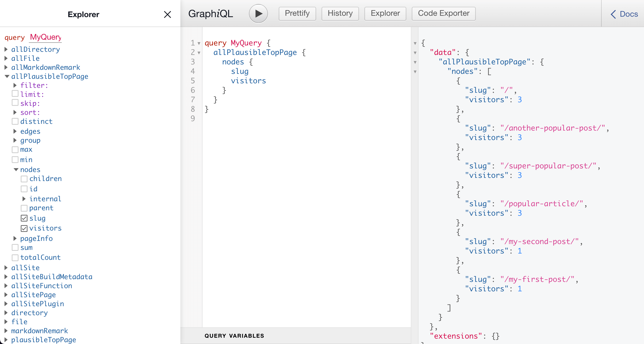
Task: Uncheck the visitors field checkbox
Action: [24, 229]
